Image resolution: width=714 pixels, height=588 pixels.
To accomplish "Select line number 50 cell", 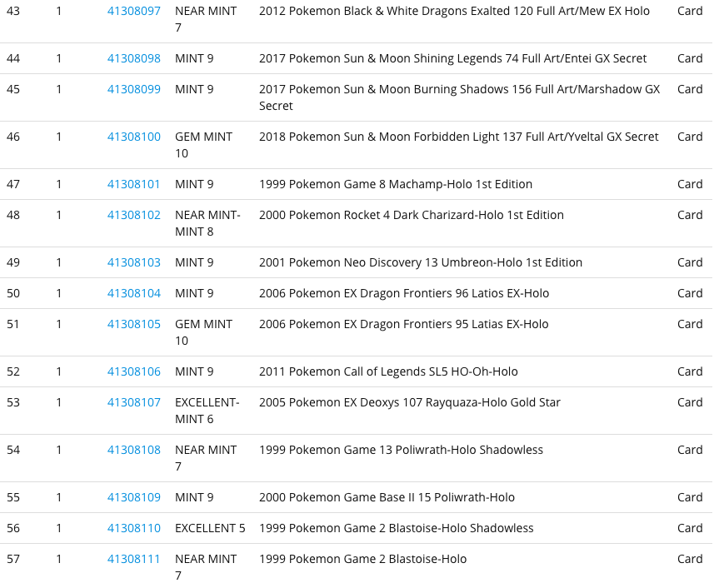I will (x=13, y=293).
